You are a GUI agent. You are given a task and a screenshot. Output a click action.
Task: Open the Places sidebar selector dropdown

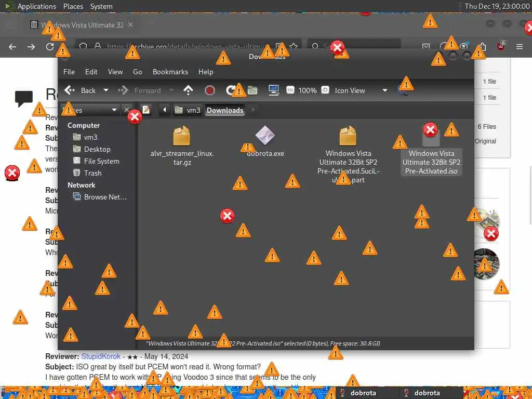point(90,110)
